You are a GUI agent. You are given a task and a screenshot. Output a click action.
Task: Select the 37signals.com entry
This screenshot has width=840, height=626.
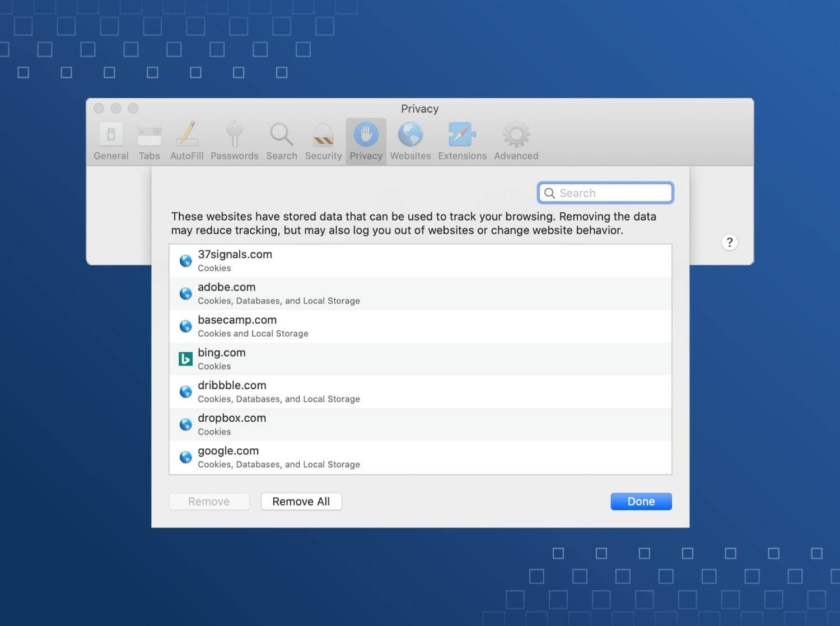[421, 261]
